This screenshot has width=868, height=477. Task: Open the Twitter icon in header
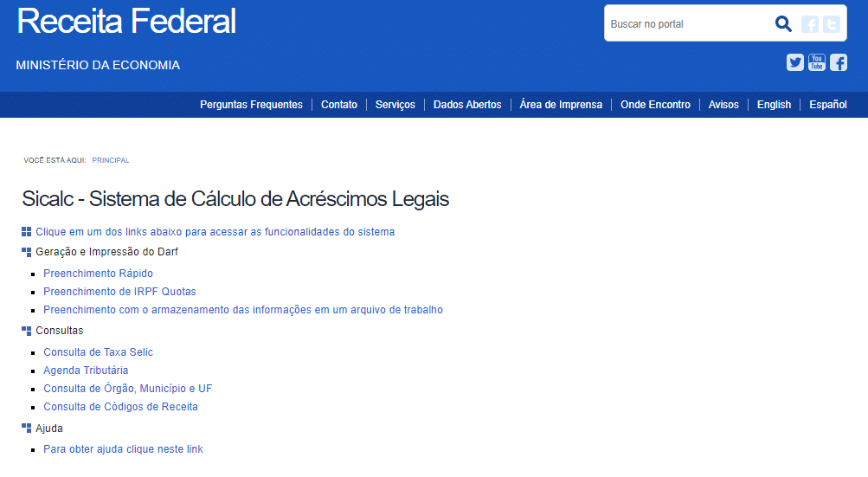pyautogui.click(x=795, y=62)
